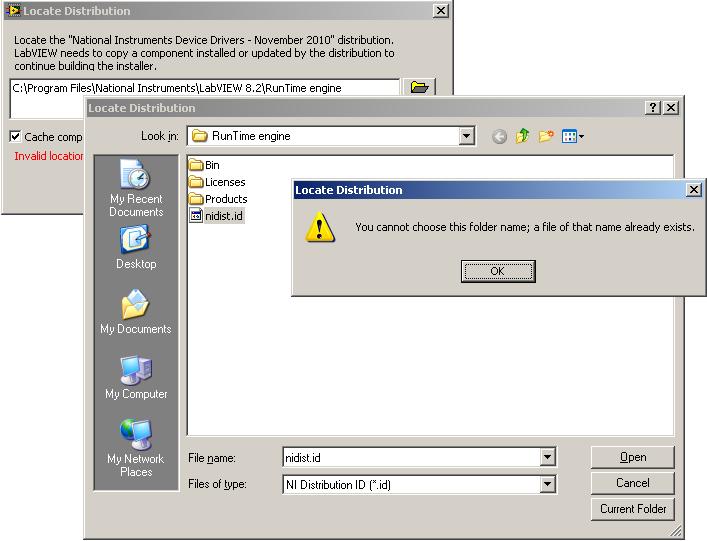Choose the Current Folder button
707x541 pixels.
633,509
